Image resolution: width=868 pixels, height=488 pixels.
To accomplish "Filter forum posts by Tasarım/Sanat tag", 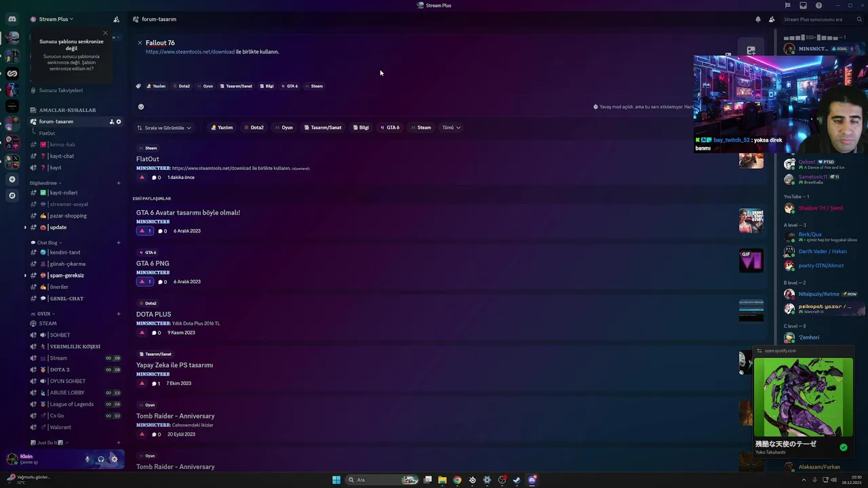I will point(323,127).
